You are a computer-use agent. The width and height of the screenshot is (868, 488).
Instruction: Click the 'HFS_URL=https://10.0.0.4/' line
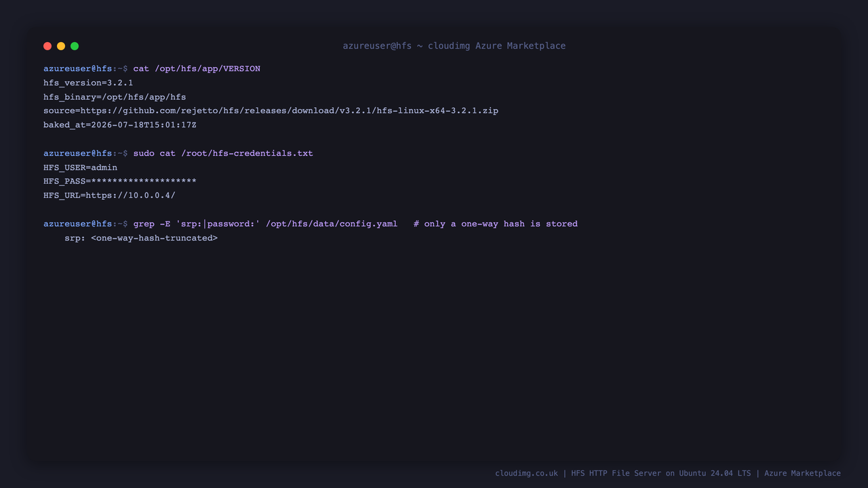[x=109, y=195]
